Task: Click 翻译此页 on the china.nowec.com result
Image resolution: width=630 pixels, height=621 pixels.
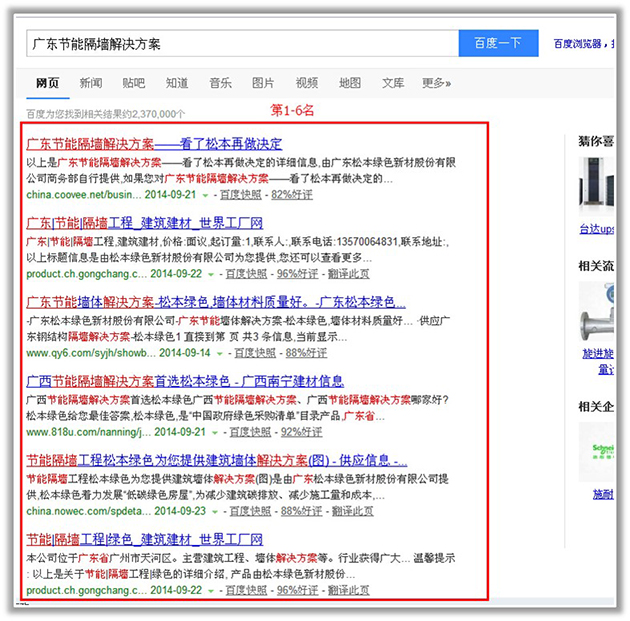Action: click(353, 511)
